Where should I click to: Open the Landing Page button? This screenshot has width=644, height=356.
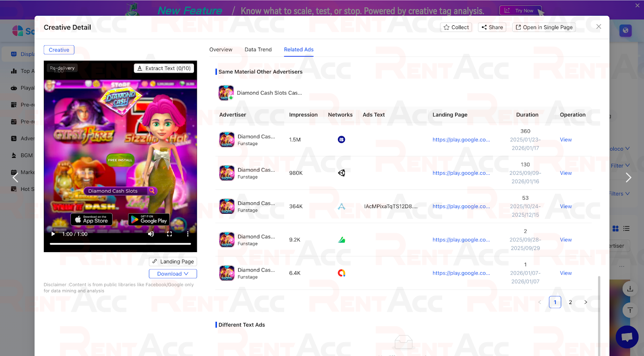coord(173,262)
